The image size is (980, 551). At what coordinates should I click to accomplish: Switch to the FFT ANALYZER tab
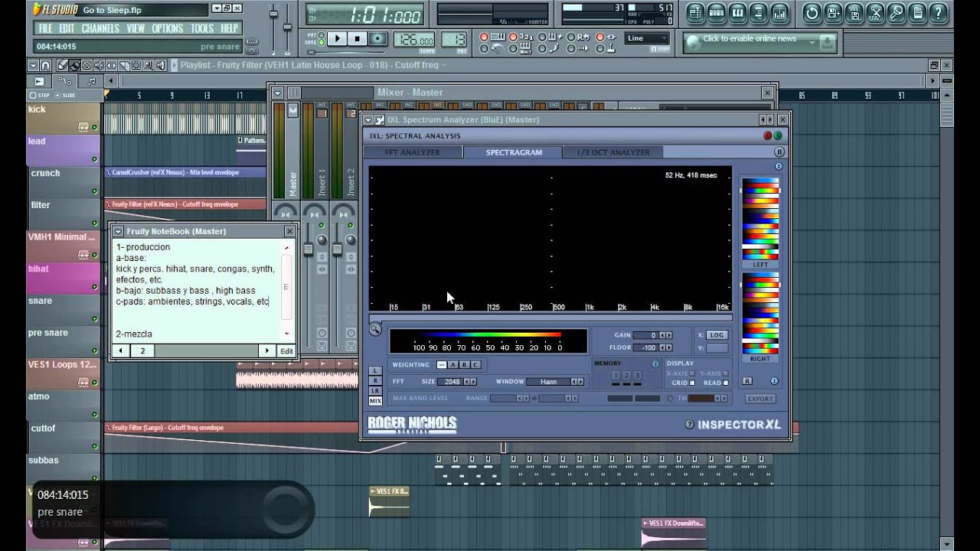click(x=412, y=152)
